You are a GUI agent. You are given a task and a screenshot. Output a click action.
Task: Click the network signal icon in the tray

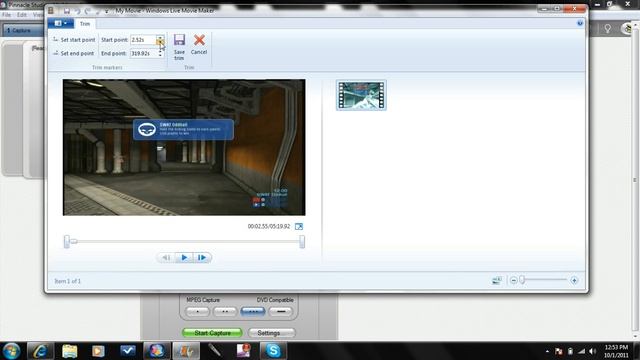pos(582,351)
